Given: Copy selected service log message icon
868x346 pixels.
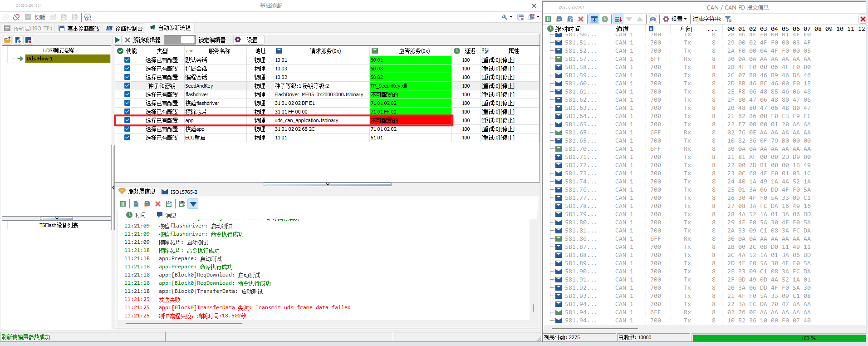Looking at the screenshot, I should pyautogui.click(x=136, y=204).
